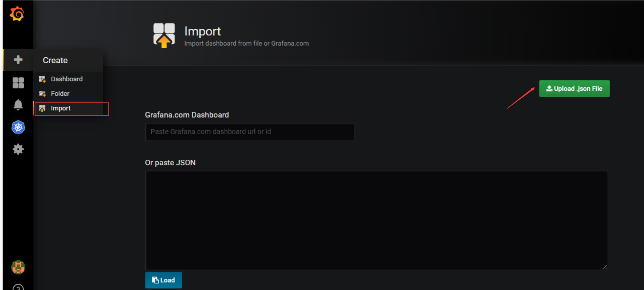This screenshot has height=290, width=644.
Task: Click the Load button
Action: 164,280
